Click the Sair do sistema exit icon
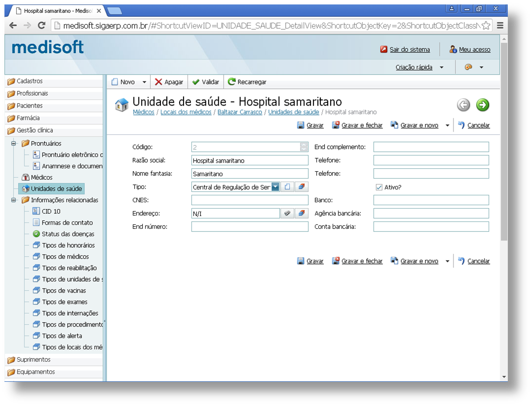Image resolution: width=532 pixels, height=406 pixels. [384, 49]
